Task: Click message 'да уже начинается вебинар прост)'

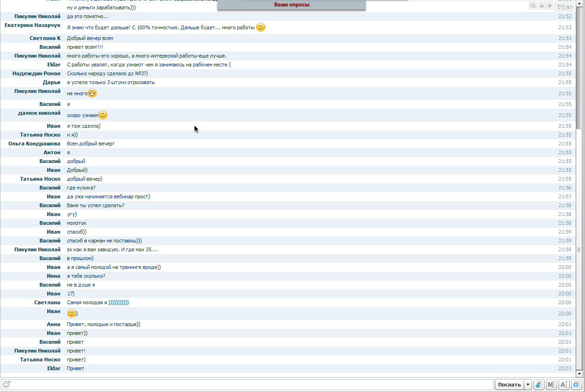Action: click(109, 196)
